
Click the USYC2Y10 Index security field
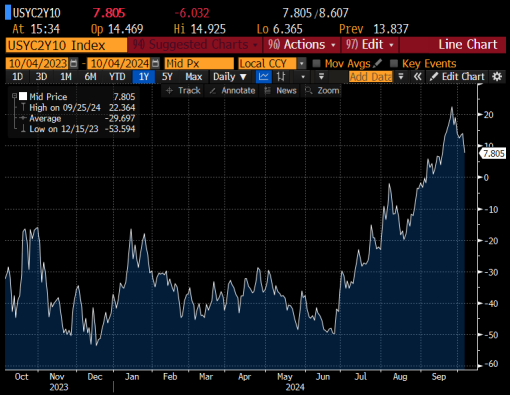click(66, 45)
